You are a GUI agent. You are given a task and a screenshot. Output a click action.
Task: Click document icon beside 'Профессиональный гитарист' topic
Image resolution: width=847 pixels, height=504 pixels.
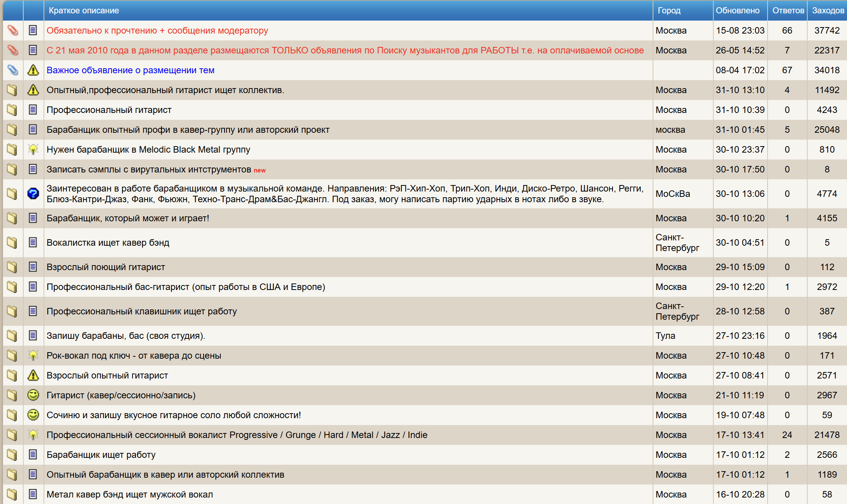(33, 110)
